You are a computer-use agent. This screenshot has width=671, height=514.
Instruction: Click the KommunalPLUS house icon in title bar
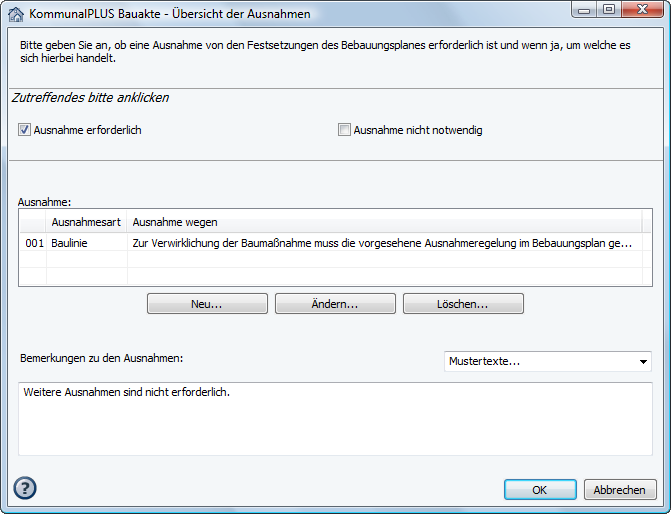pyautogui.click(x=16, y=14)
